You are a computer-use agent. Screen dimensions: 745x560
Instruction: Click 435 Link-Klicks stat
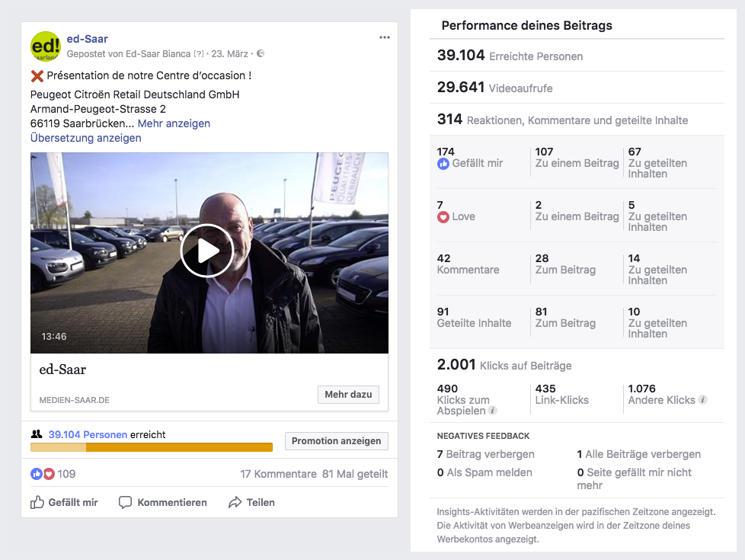pyautogui.click(x=561, y=395)
